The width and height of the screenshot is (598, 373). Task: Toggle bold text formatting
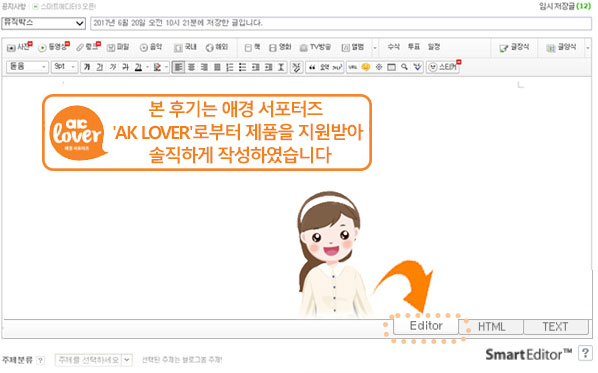[x=87, y=67]
